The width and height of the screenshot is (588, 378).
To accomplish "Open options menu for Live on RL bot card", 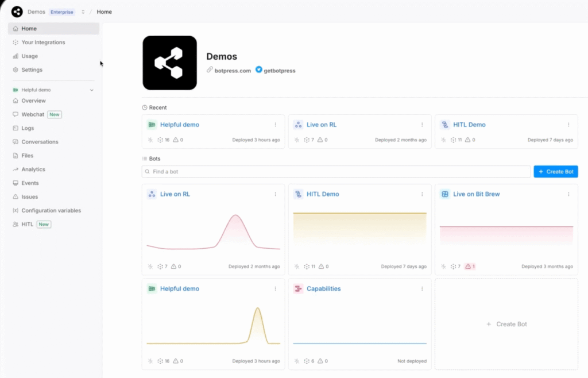I will [x=275, y=194].
